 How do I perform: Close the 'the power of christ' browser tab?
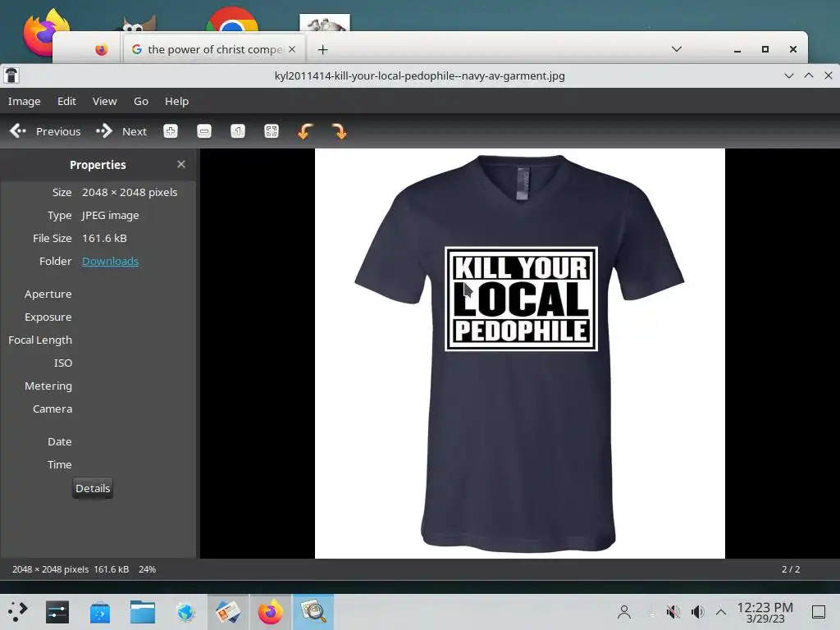tap(292, 49)
